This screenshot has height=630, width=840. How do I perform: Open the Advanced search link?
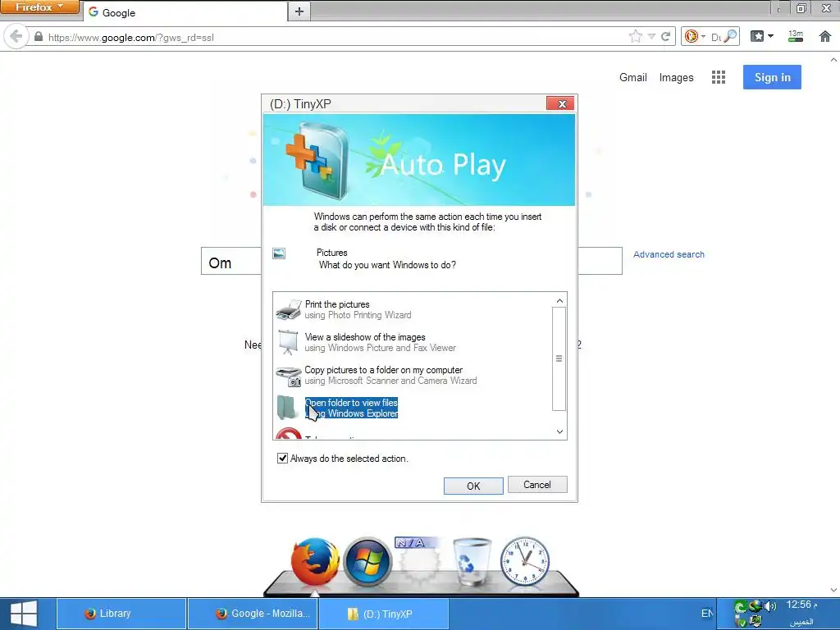point(669,254)
